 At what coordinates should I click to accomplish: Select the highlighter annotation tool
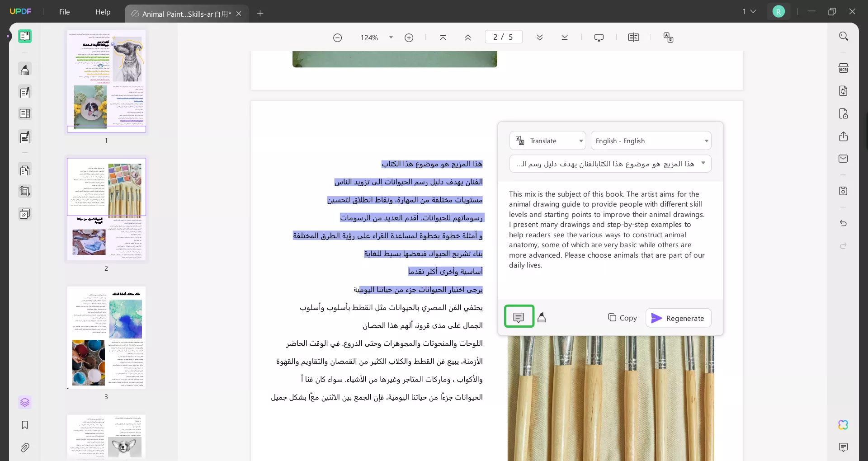pos(25,70)
